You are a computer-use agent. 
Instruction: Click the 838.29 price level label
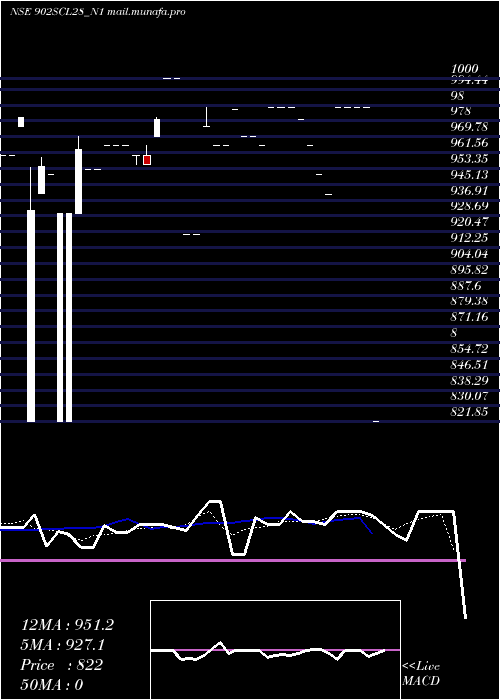469,380
